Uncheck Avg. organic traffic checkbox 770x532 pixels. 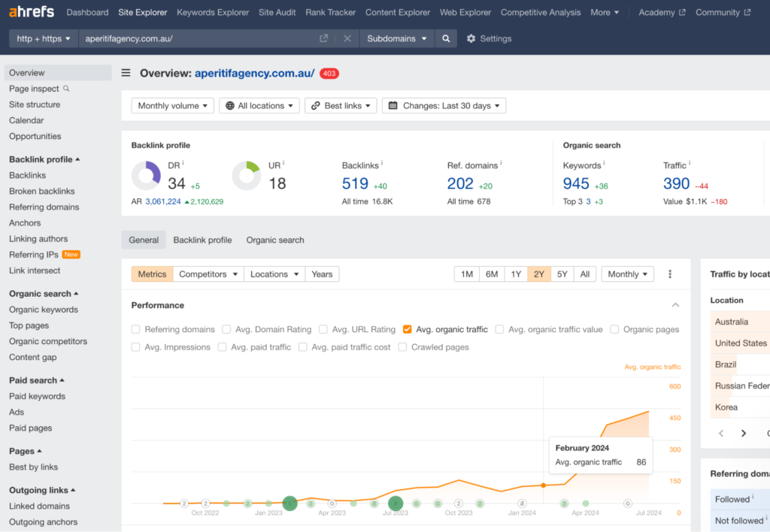(x=407, y=329)
